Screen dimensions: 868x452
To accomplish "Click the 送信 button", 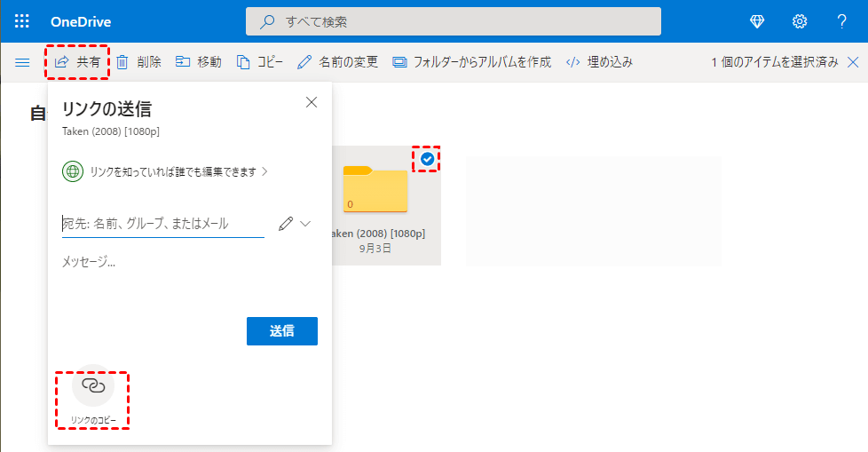I will (281, 331).
